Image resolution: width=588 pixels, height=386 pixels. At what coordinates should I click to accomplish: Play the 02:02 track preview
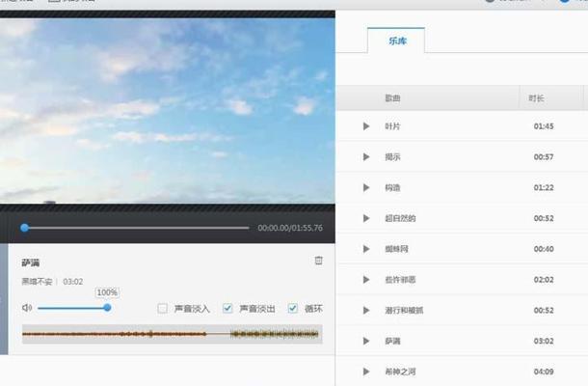(x=366, y=280)
